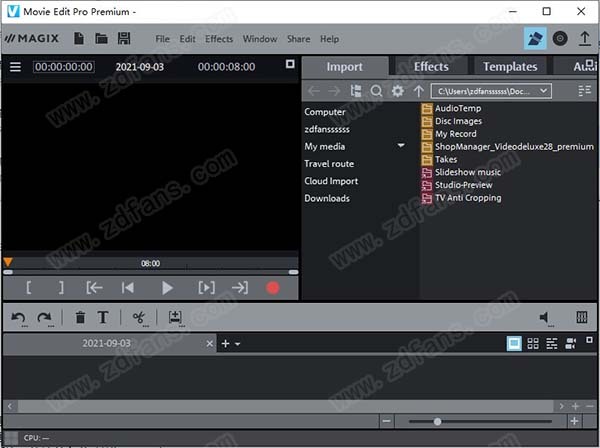The width and height of the screenshot is (600, 448).
Task: Jump to range end
Action: pyautogui.click(x=240, y=288)
